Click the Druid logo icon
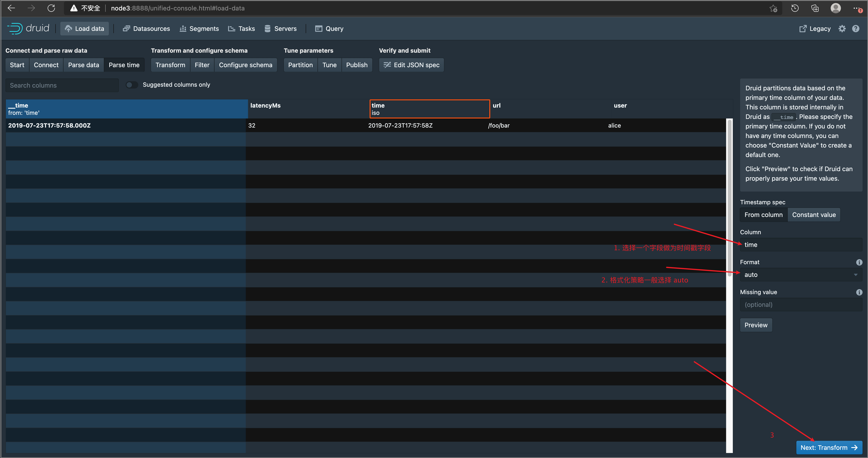Screen dimensions: 868x458 click(x=15, y=28)
